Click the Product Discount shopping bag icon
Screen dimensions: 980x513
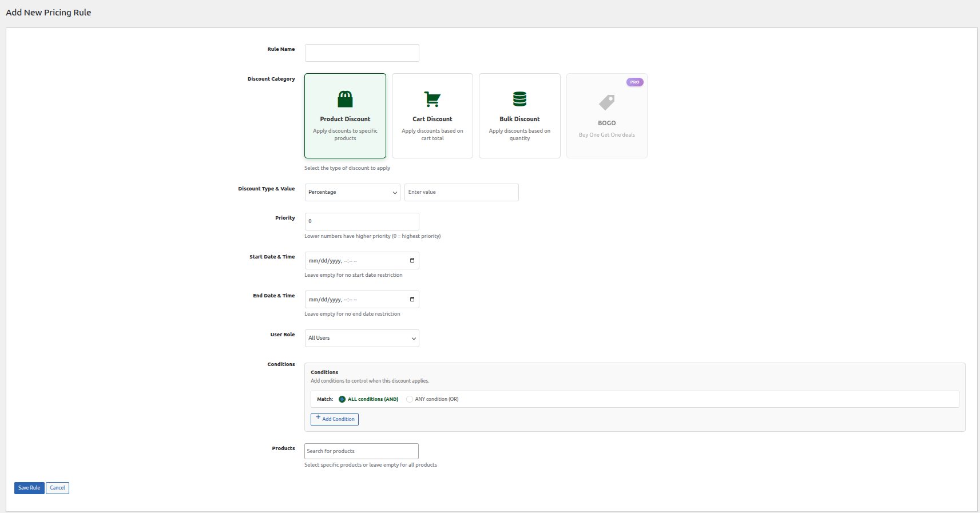345,100
